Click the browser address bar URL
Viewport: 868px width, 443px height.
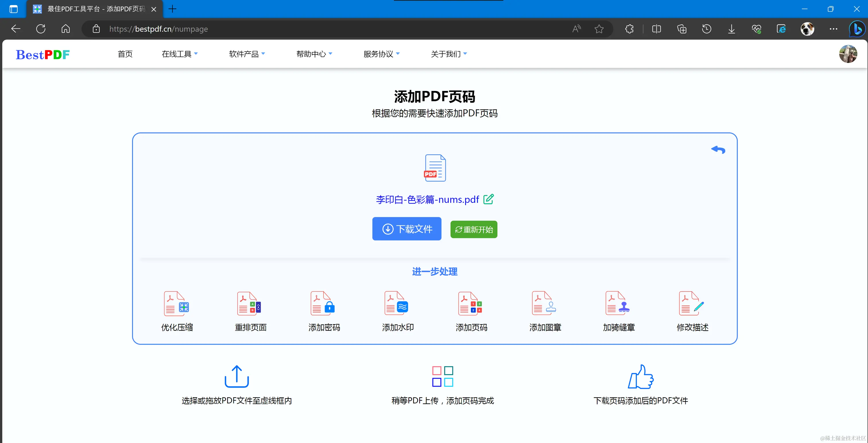[x=158, y=29]
